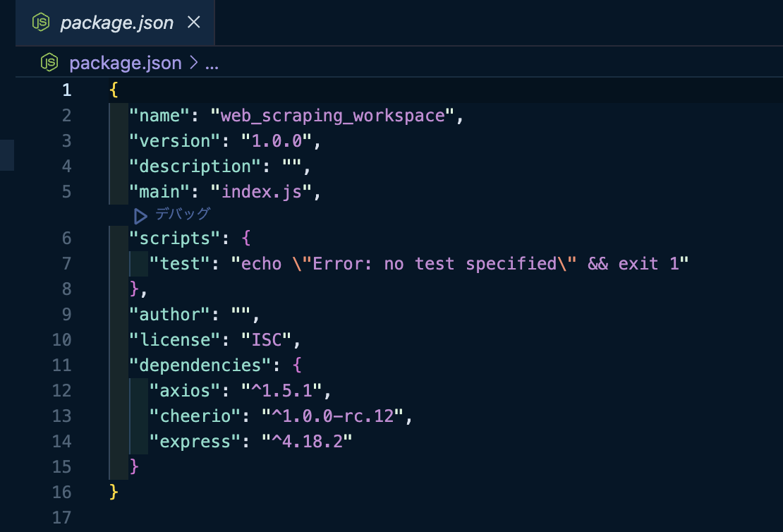Viewport: 783px width, 532px height.
Task: Click the opening yellow brace on line 1
Action: pos(114,90)
